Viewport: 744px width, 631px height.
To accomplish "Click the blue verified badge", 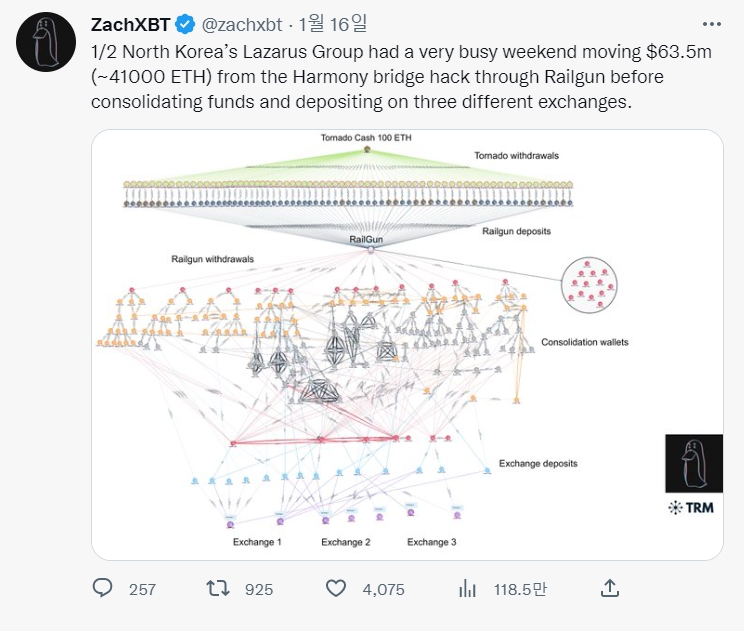I will pyautogui.click(x=185, y=25).
